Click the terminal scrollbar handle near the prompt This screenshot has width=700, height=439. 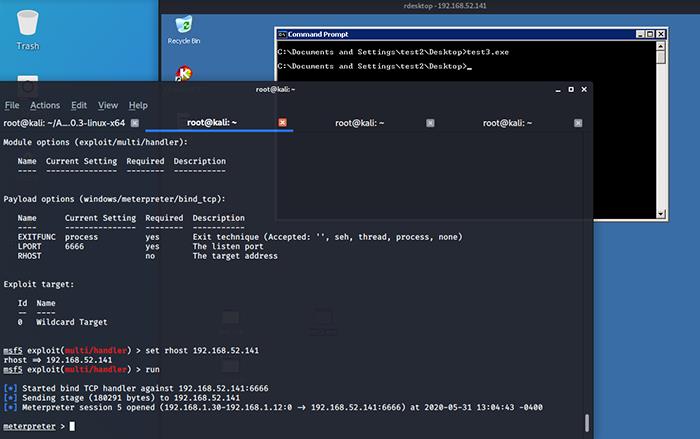pos(587,423)
